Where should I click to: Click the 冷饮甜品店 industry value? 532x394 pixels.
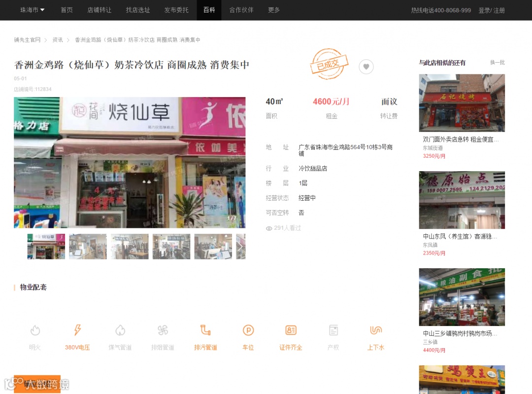click(x=313, y=169)
